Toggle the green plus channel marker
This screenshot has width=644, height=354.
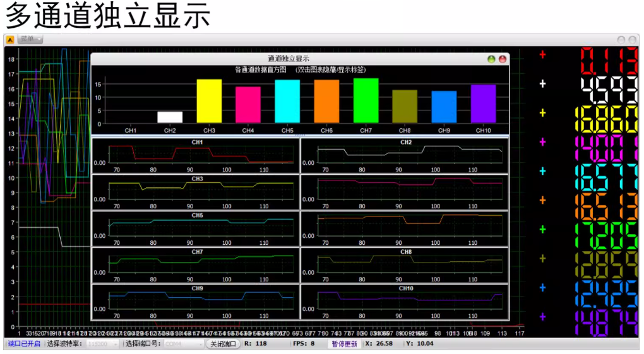(542, 230)
